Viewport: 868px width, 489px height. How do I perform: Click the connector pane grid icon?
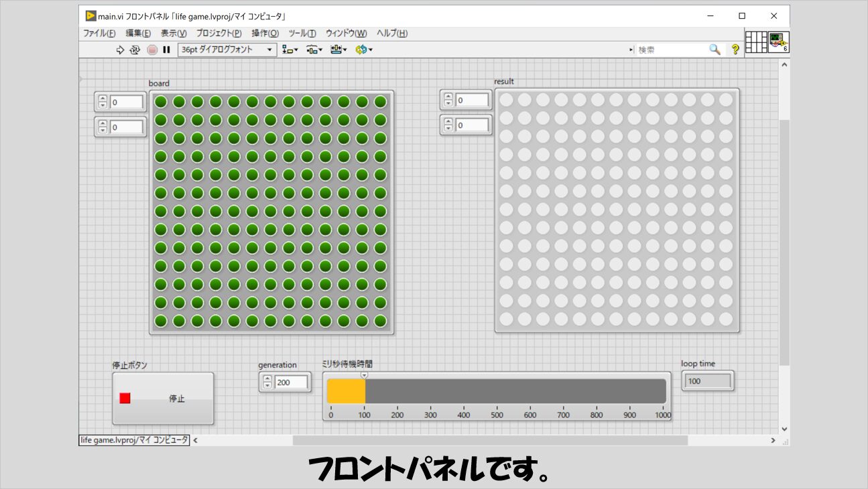click(x=756, y=42)
